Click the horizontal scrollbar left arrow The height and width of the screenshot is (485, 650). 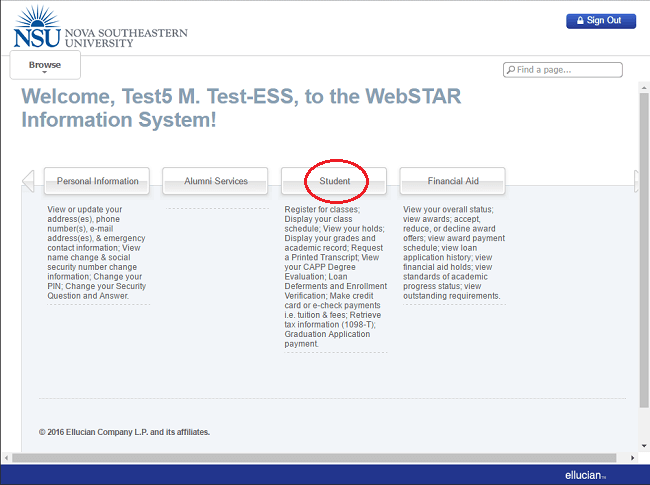[x=6, y=458]
